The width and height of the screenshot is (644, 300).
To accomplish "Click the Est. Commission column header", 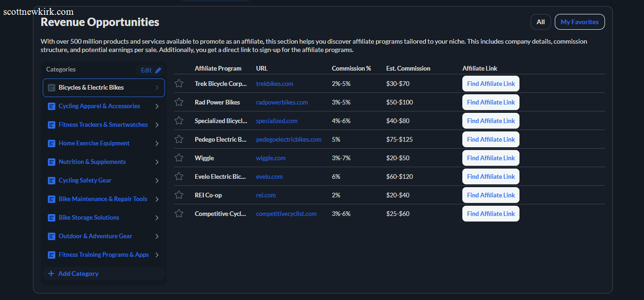I will click(x=408, y=68).
